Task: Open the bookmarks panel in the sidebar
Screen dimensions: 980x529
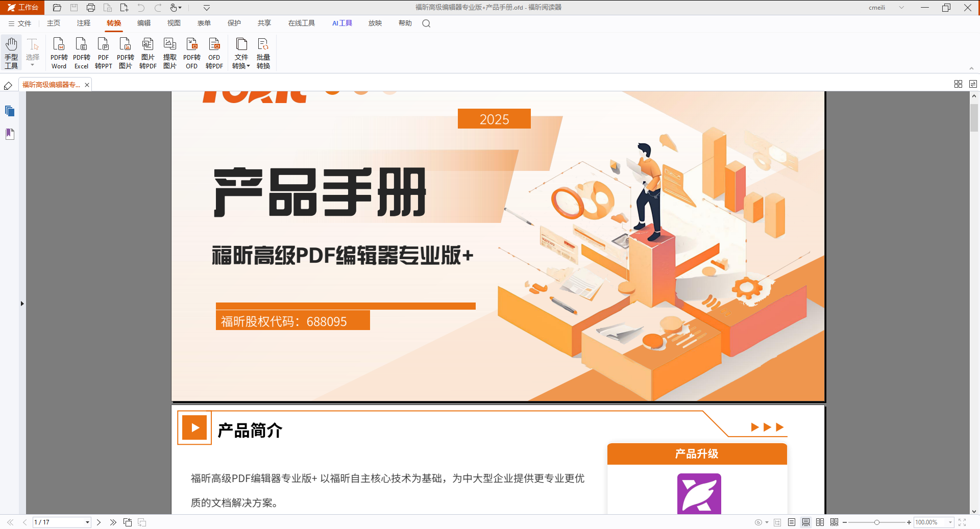Action: [10, 134]
